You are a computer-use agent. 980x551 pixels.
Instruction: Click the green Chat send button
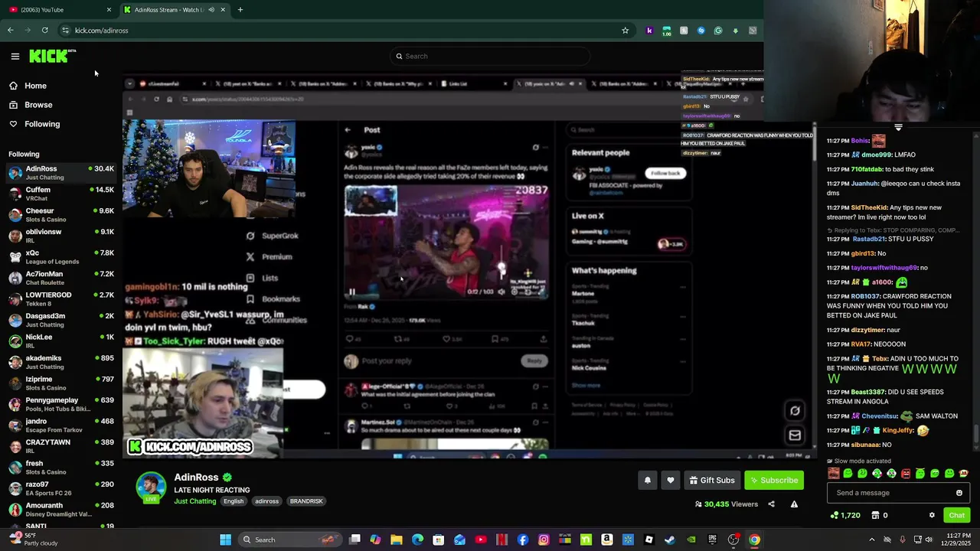pyautogui.click(x=956, y=515)
